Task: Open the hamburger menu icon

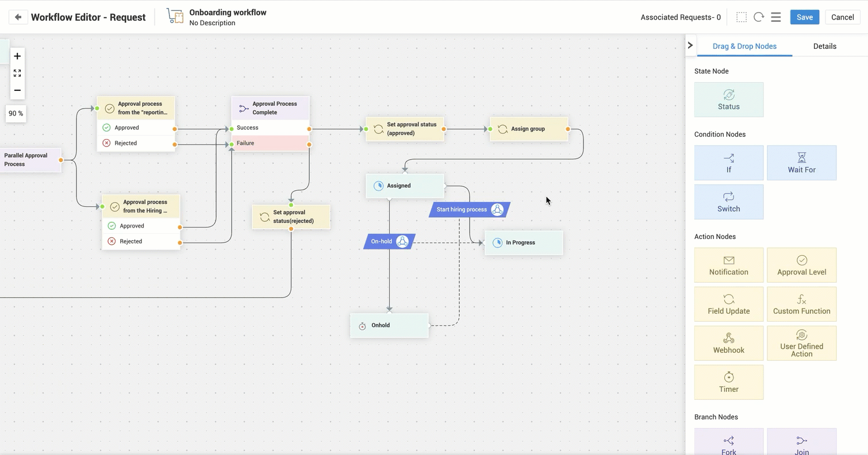Action: point(776,17)
